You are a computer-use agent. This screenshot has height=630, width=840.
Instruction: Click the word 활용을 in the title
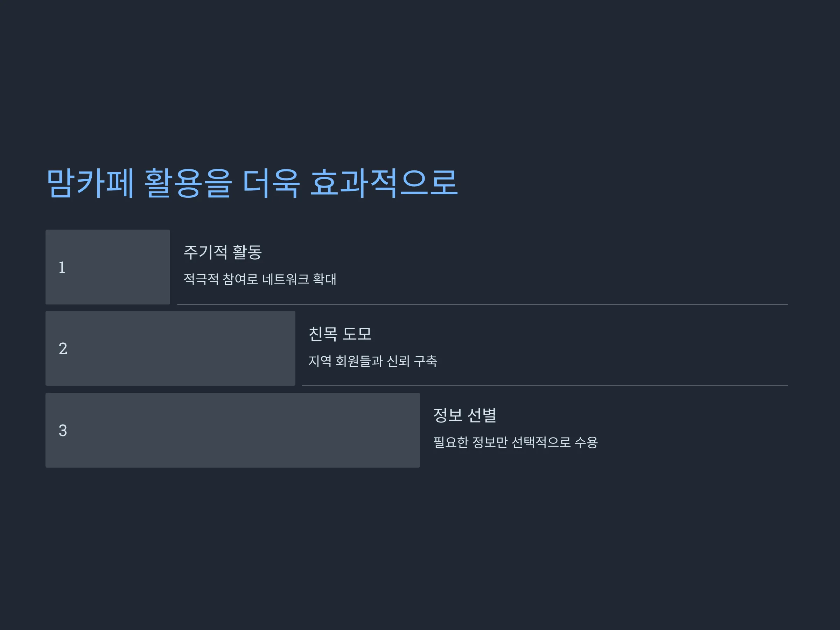click(x=188, y=183)
